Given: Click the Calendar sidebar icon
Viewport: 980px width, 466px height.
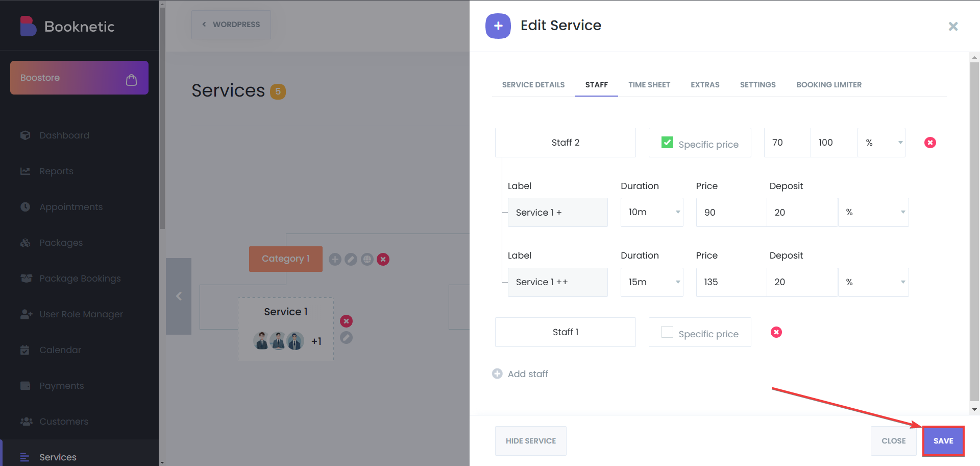Looking at the screenshot, I should (24, 350).
